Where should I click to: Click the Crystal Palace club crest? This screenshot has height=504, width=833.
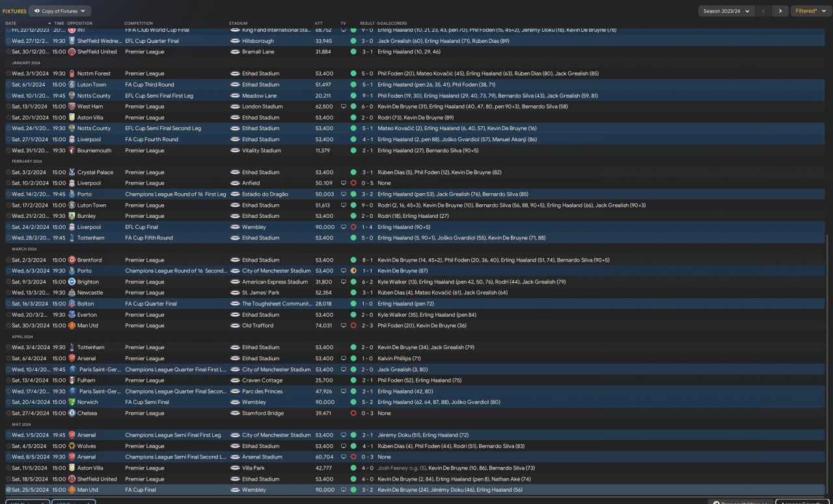72,172
